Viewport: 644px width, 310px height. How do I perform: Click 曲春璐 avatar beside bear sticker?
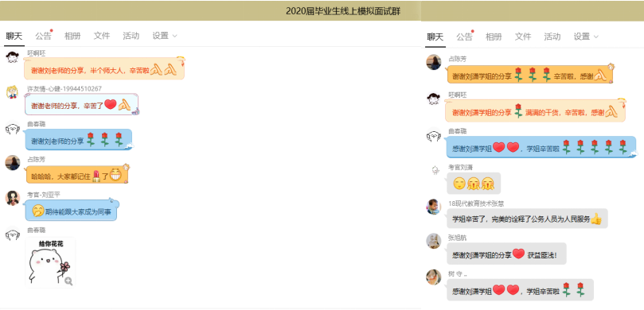13,234
